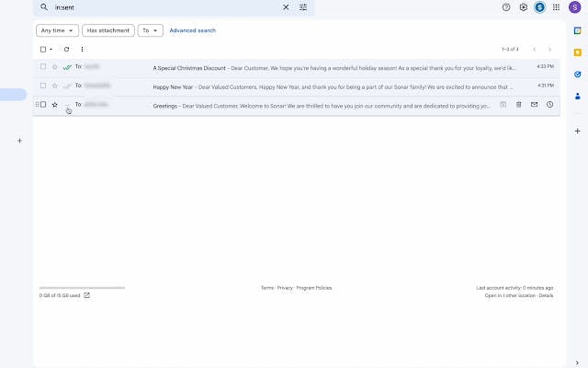Mark the Greetings email as unread
The height and width of the screenshot is (368, 588).
coord(534,104)
